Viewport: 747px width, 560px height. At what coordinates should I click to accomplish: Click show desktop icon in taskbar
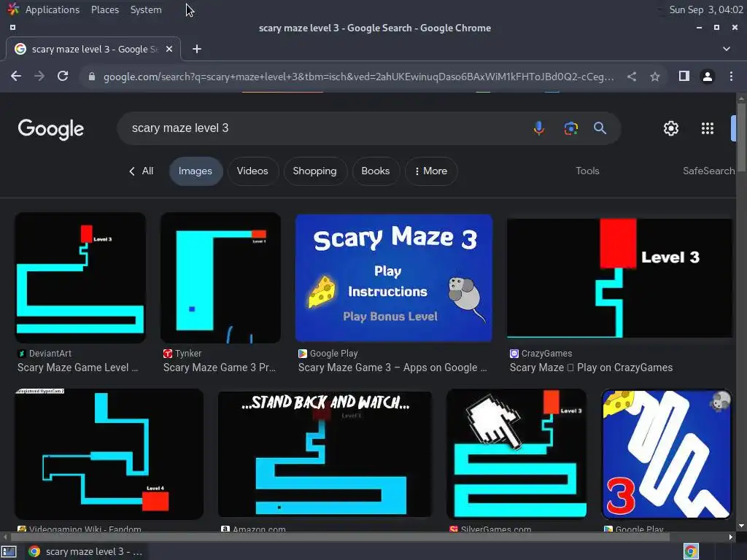pyautogui.click(x=9, y=551)
